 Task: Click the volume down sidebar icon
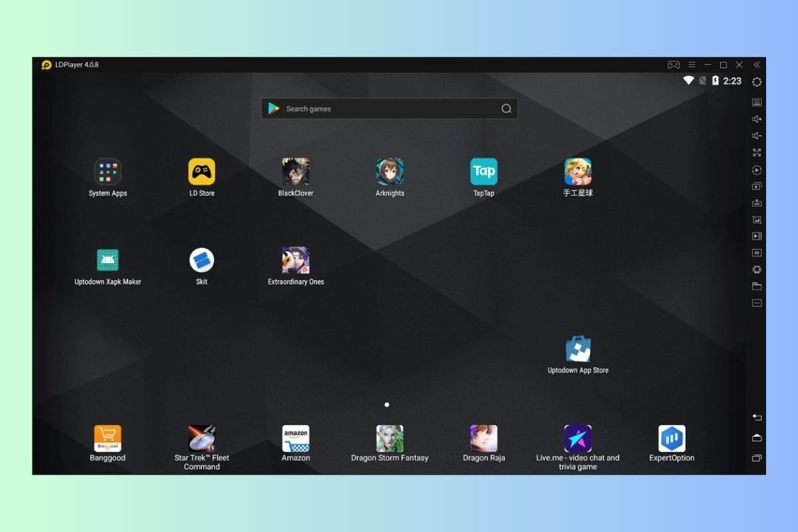coord(757,136)
